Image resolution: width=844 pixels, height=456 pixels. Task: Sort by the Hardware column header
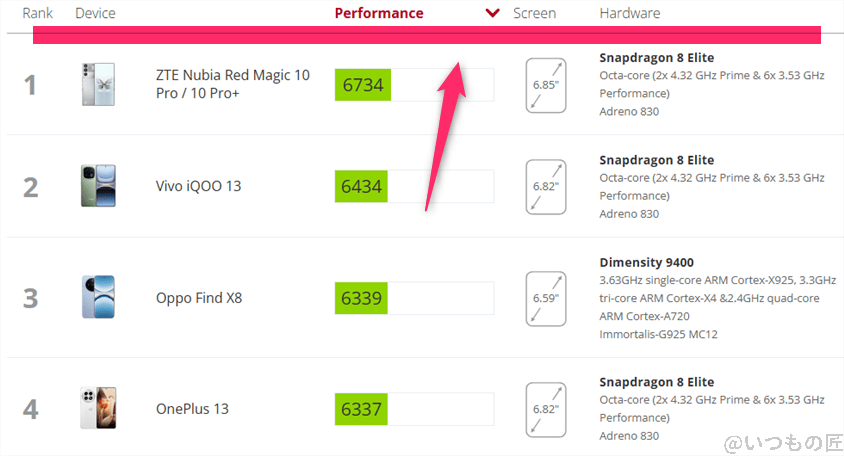click(629, 14)
